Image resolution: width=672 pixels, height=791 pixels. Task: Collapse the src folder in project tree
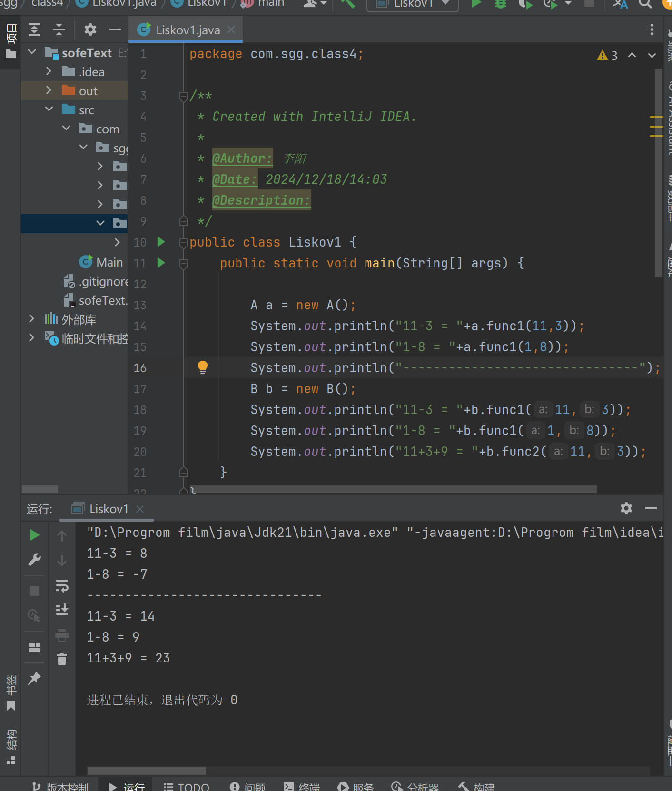pyautogui.click(x=49, y=109)
